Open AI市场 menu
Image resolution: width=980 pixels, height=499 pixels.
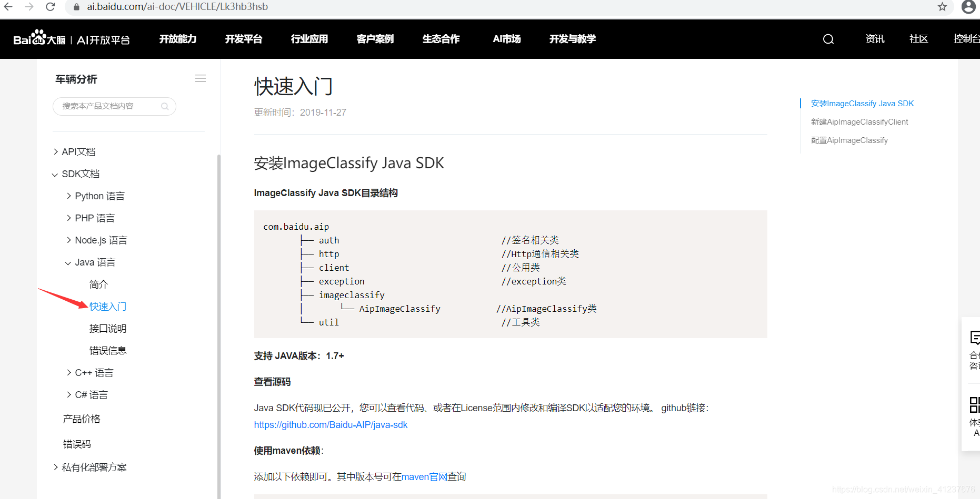click(507, 39)
